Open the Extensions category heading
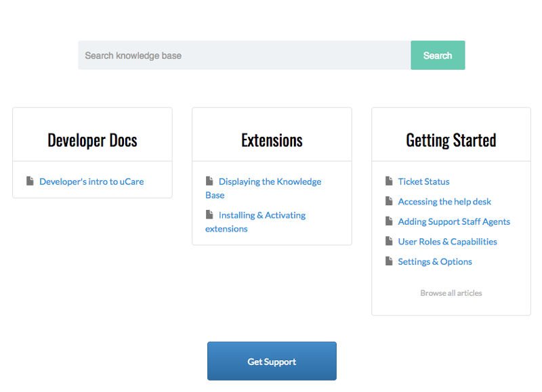The width and height of the screenshot is (542, 392). click(272, 140)
